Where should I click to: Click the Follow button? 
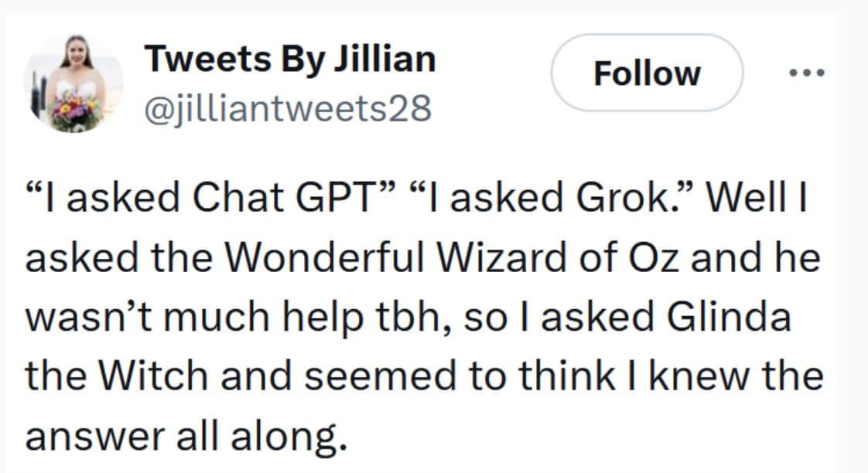click(x=647, y=73)
